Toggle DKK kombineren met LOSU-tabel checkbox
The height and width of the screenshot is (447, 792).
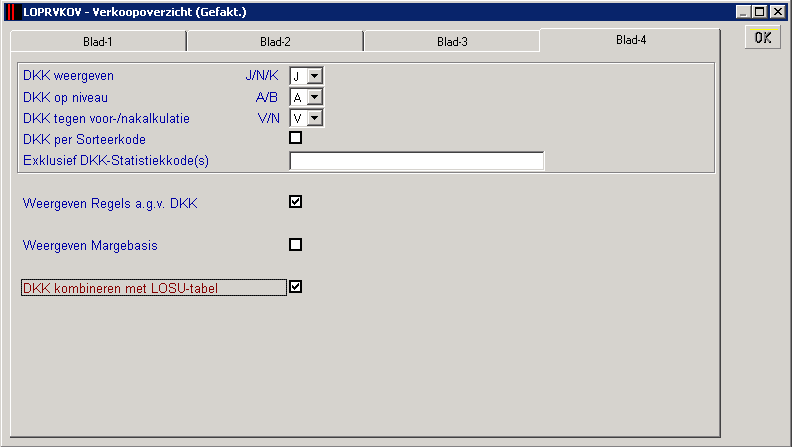[295, 287]
